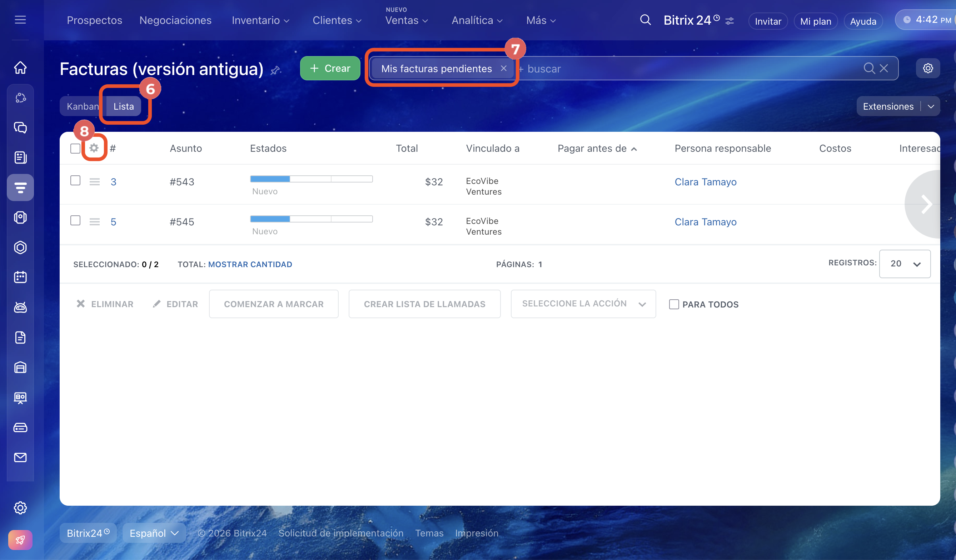Screen dimensions: 956x560
Task: Click the rocket icon at sidebar bottom
Action: 20,539
